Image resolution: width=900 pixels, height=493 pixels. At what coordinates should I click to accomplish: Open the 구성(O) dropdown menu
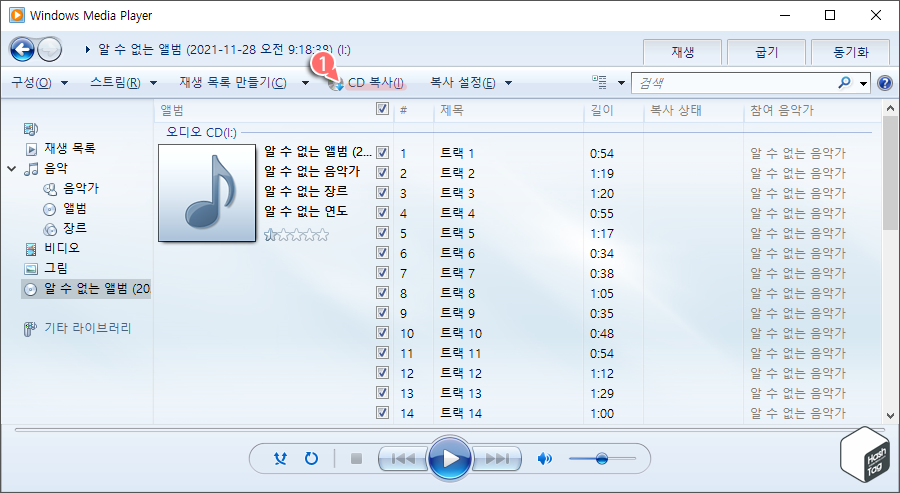pos(39,83)
